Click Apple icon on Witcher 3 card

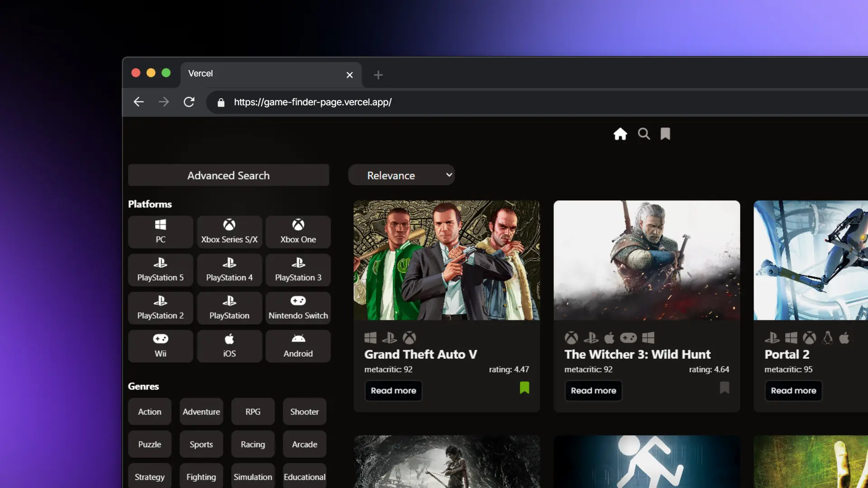[x=609, y=338]
